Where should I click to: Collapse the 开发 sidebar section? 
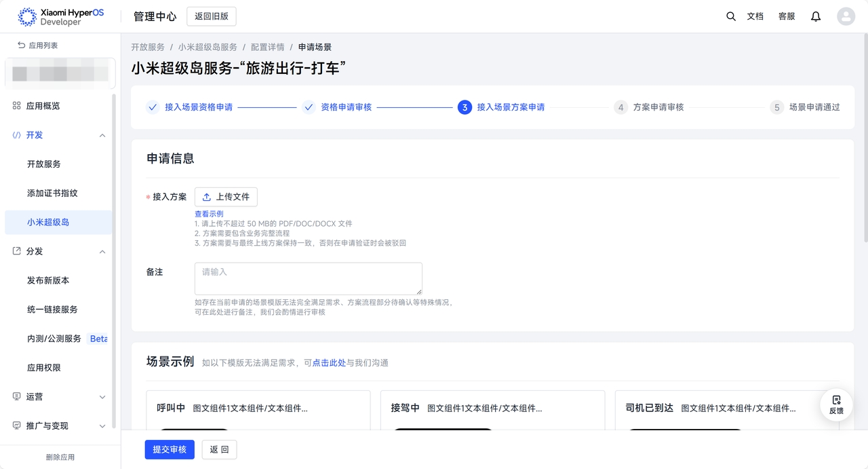point(102,135)
